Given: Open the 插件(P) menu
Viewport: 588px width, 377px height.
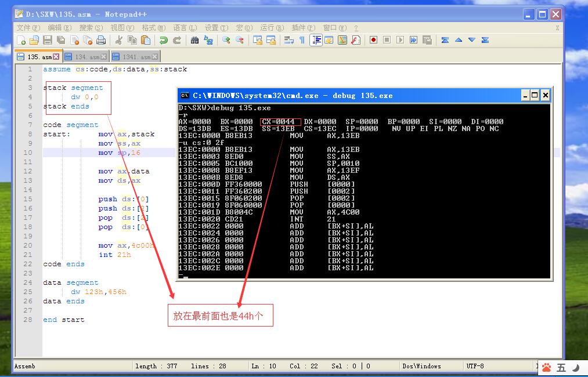Looking at the screenshot, I should click(304, 28).
